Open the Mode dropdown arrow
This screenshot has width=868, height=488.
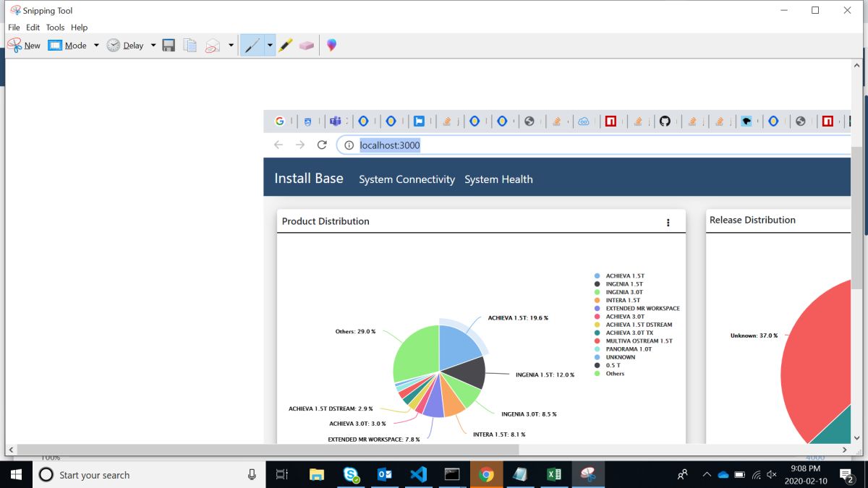pyautogui.click(x=96, y=45)
